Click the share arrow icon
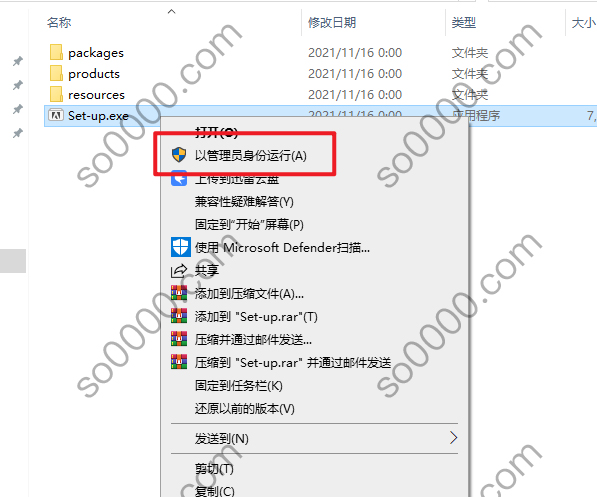Image resolution: width=597 pixels, height=497 pixels. click(179, 271)
